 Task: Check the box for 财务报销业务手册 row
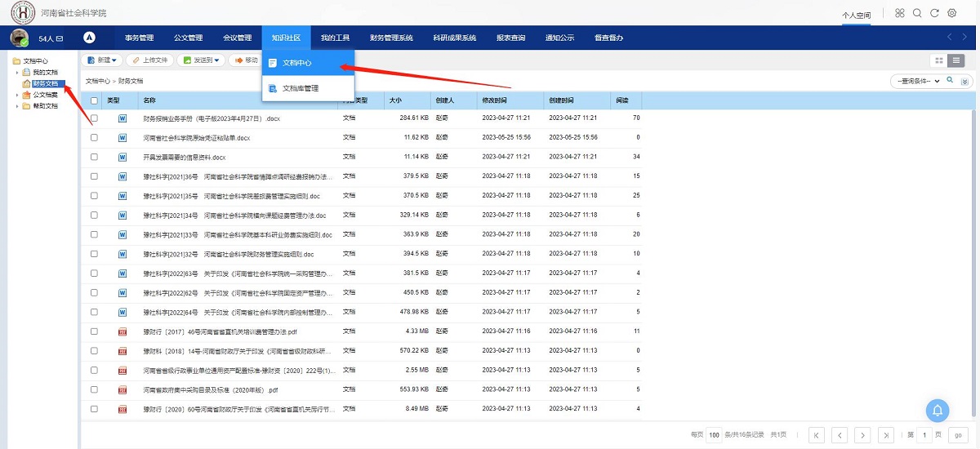click(94, 118)
